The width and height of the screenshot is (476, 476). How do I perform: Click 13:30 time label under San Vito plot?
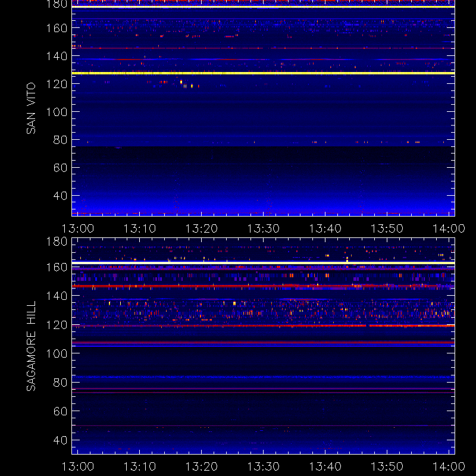coord(264,228)
